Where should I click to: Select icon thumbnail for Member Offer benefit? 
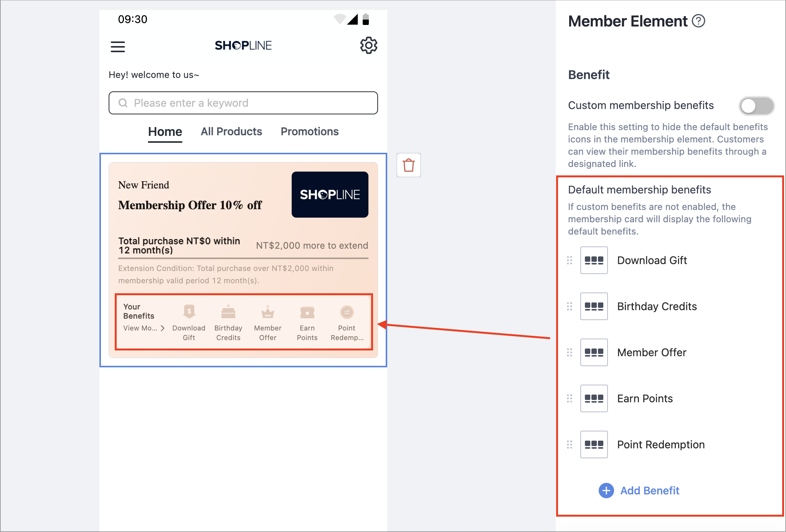(x=594, y=352)
